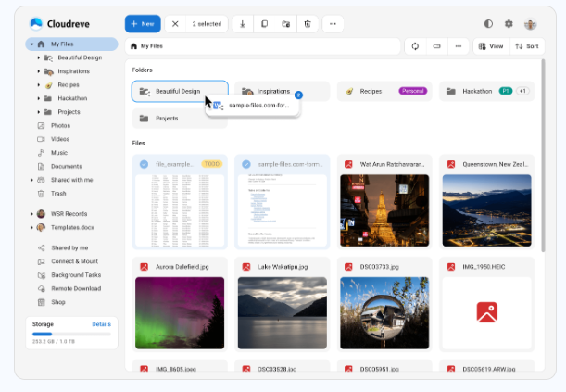
Task: Open settings via the gear icon
Action: 509,24
